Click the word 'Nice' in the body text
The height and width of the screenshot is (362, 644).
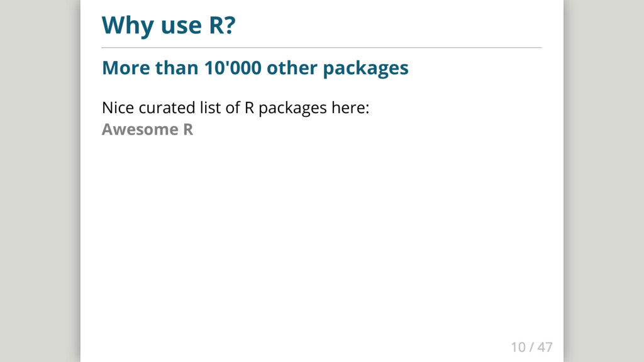118,108
